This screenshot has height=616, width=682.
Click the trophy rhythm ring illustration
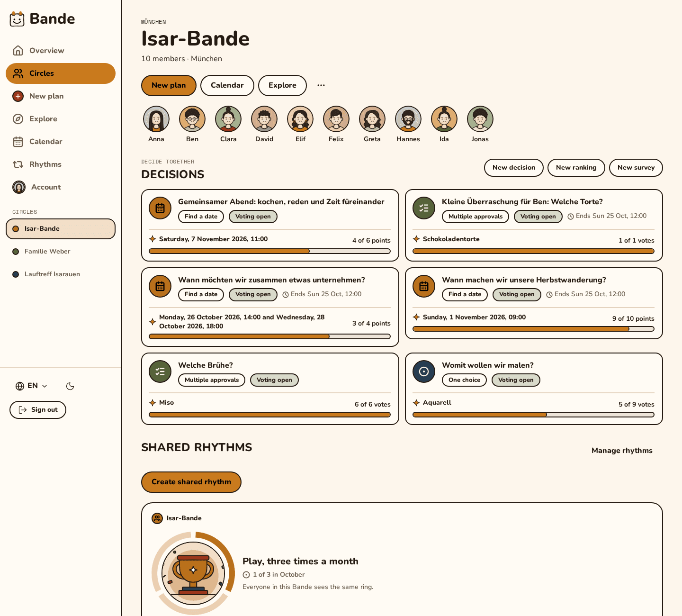pyautogui.click(x=193, y=573)
